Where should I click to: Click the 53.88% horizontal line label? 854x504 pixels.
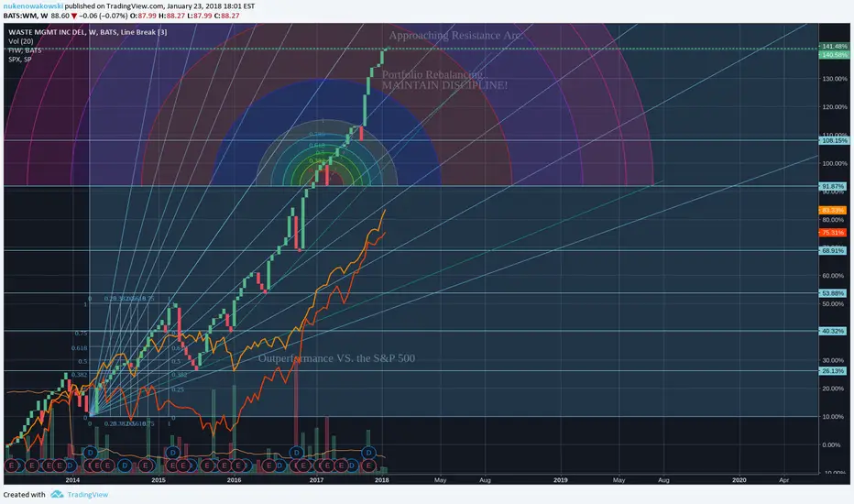[833, 293]
